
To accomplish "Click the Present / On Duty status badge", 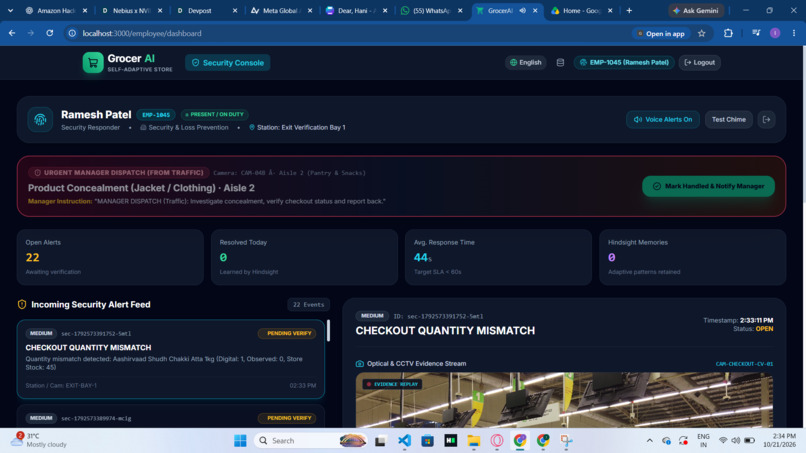I will pyautogui.click(x=214, y=115).
